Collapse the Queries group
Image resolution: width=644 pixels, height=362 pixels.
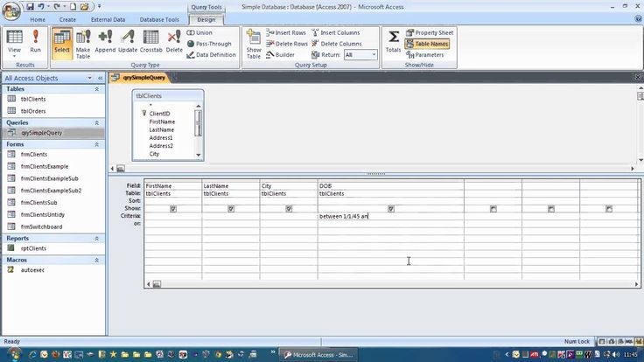click(97, 122)
